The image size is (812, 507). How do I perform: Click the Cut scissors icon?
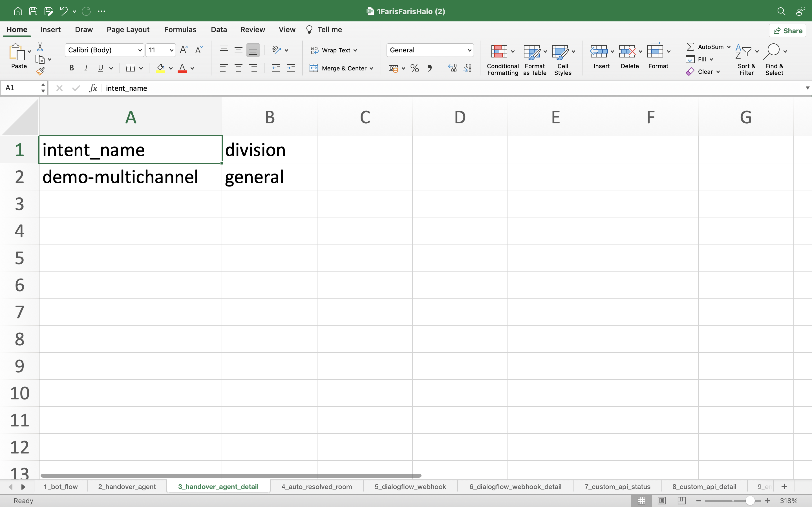point(40,47)
